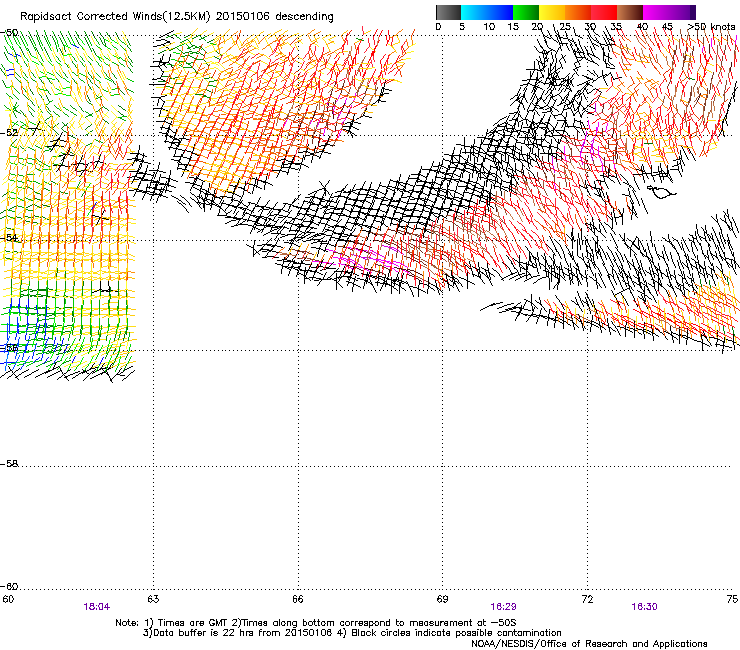Click the gray 0-5 knots legend swatch
The height and width of the screenshot is (650, 740).
point(448,12)
